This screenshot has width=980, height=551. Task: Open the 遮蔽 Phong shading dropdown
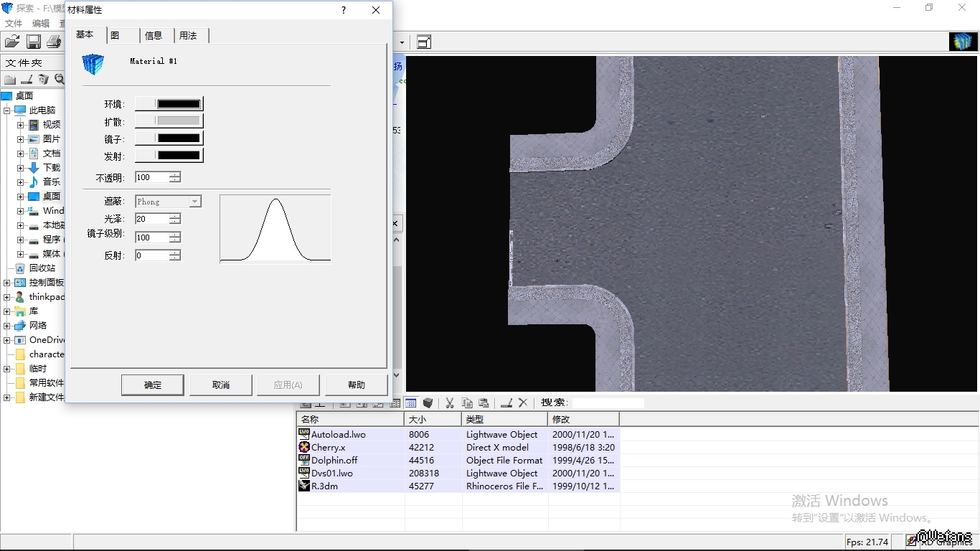(194, 202)
